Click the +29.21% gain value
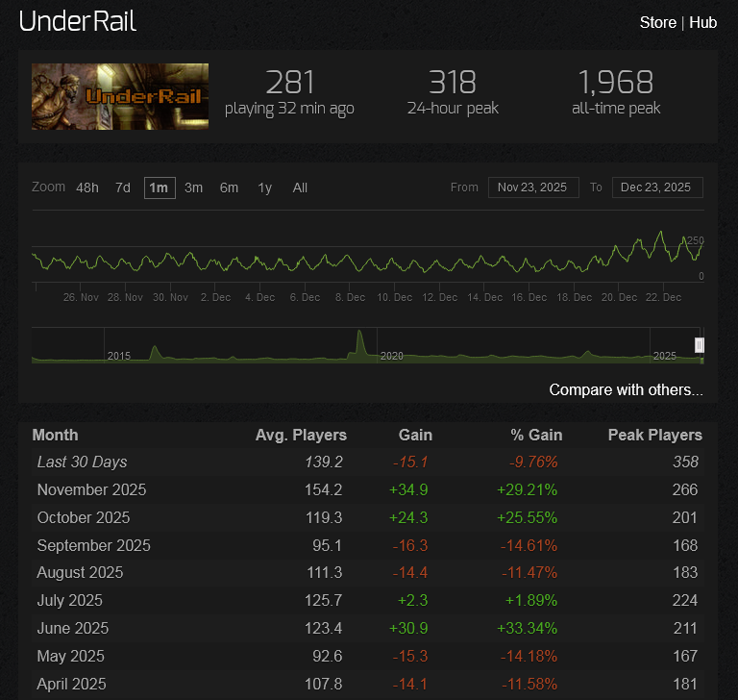This screenshot has width=738, height=700. 527,490
